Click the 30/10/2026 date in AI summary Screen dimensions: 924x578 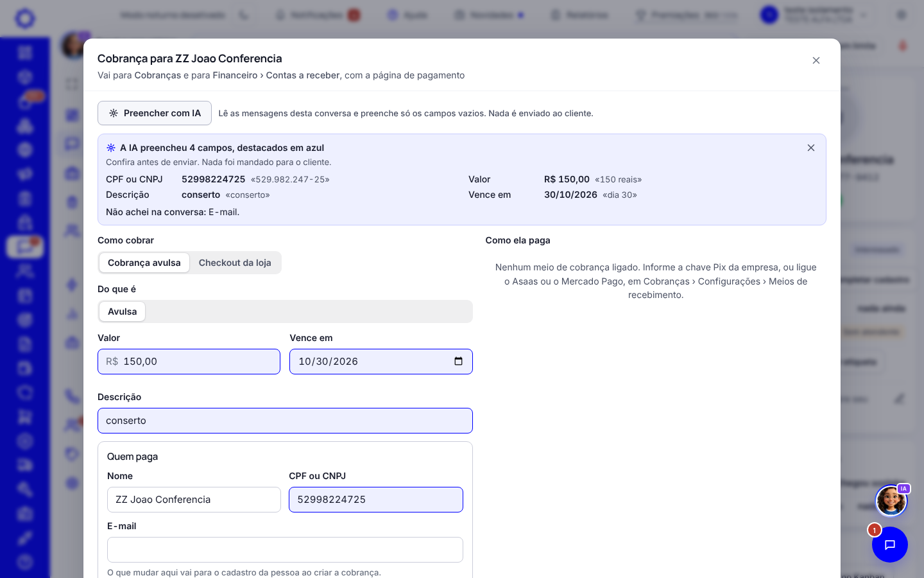[x=570, y=195]
